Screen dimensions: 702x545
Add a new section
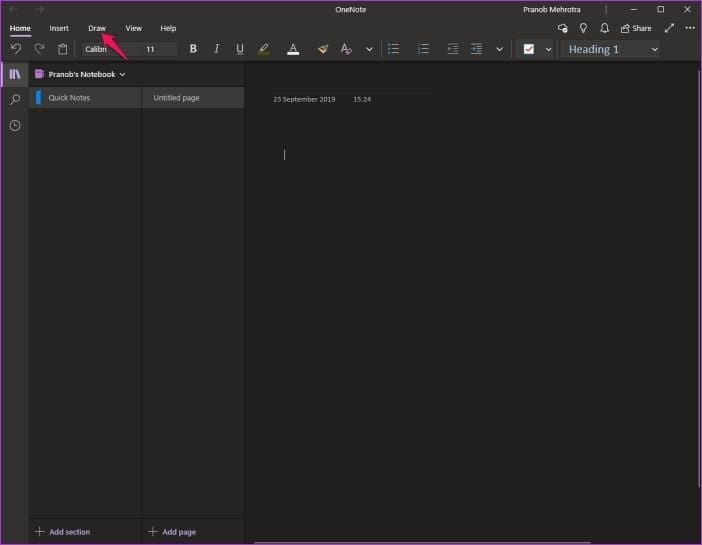[63, 532]
